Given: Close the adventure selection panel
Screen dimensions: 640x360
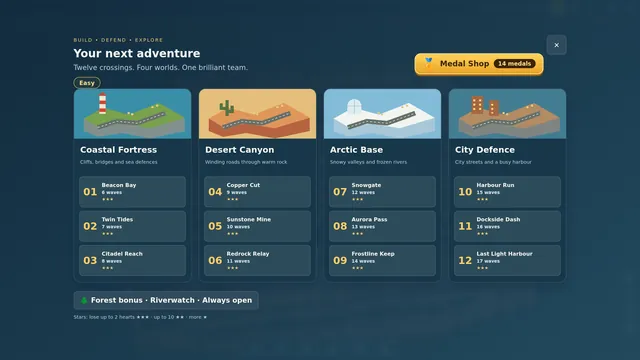Looking at the screenshot, I should (556, 45).
